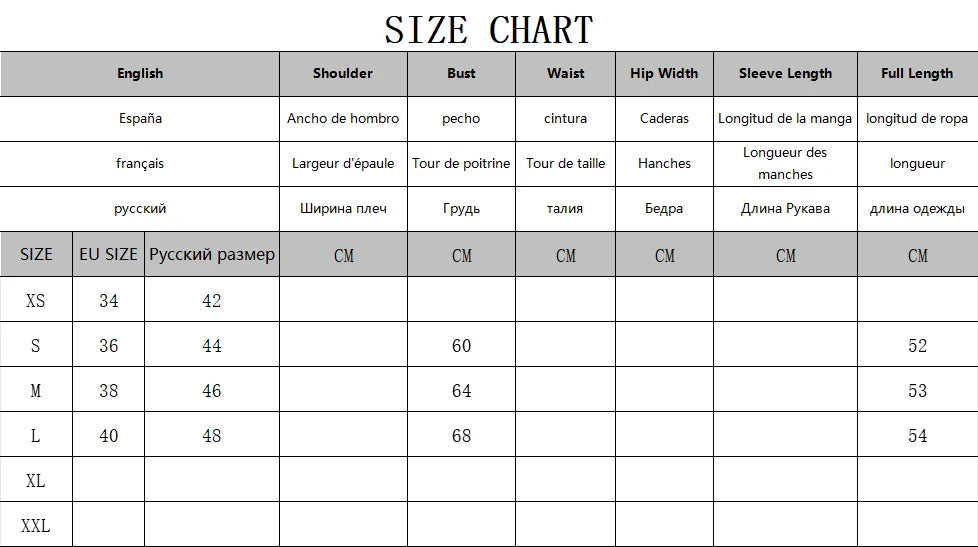
Task: Click the Longitud de la manga cell
Action: point(785,118)
